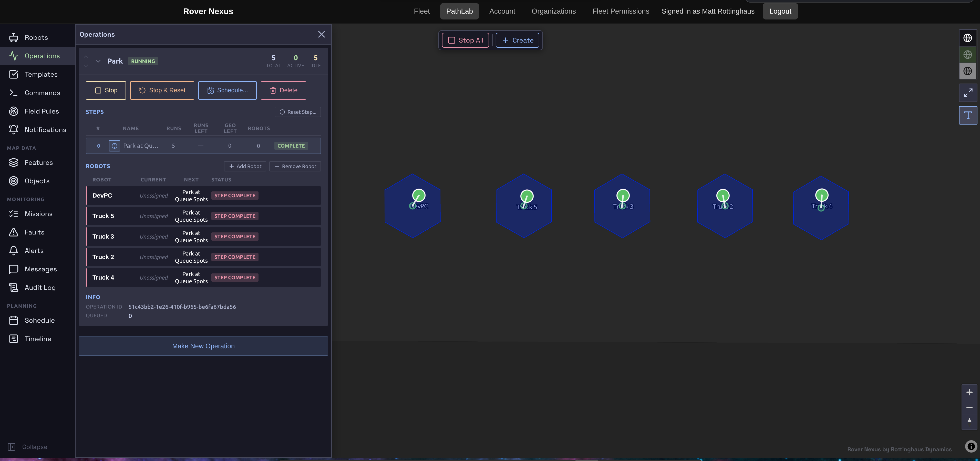Image resolution: width=980 pixels, height=461 pixels.
Task: Delete the Park operation
Action: (x=283, y=90)
